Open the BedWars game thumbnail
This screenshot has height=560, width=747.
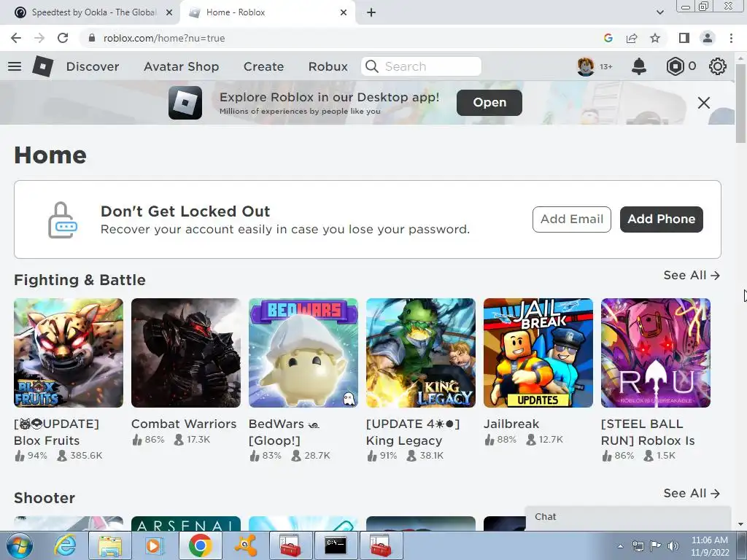click(x=303, y=353)
